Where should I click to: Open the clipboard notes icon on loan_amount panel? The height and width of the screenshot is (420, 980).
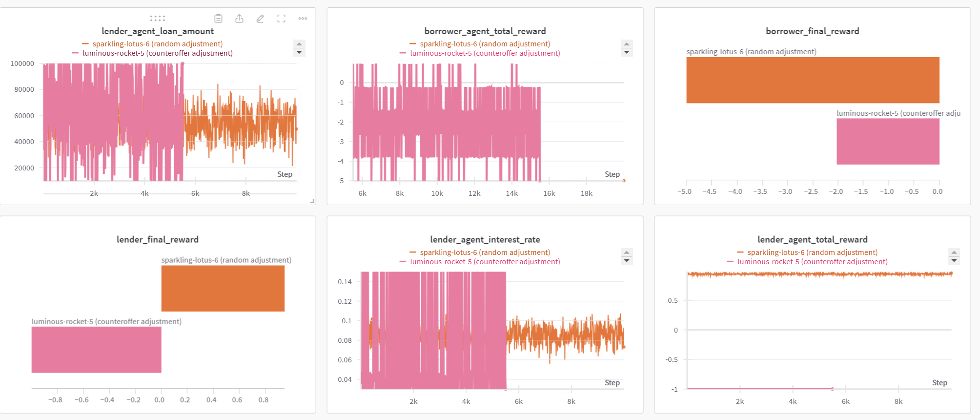pyautogui.click(x=218, y=19)
